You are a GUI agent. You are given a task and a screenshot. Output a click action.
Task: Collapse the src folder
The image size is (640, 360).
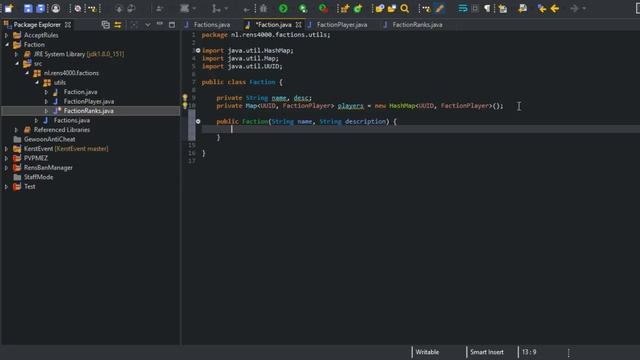[x=17, y=64]
